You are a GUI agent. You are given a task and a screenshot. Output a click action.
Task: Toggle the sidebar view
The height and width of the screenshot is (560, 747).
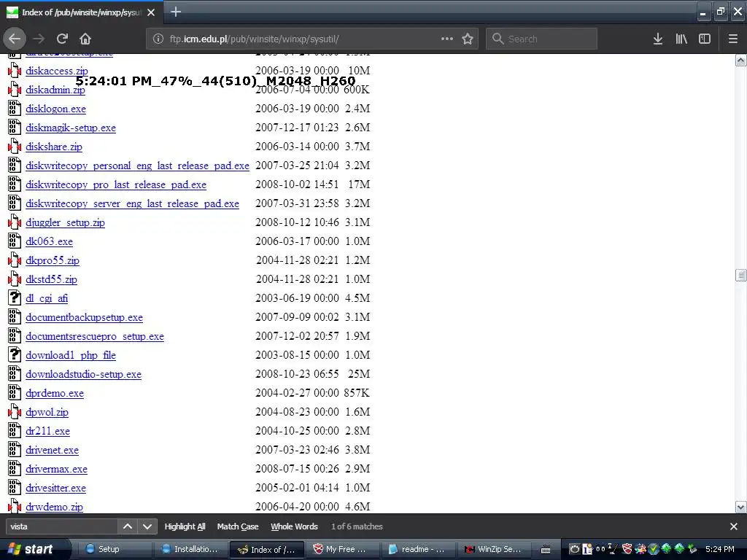704,39
